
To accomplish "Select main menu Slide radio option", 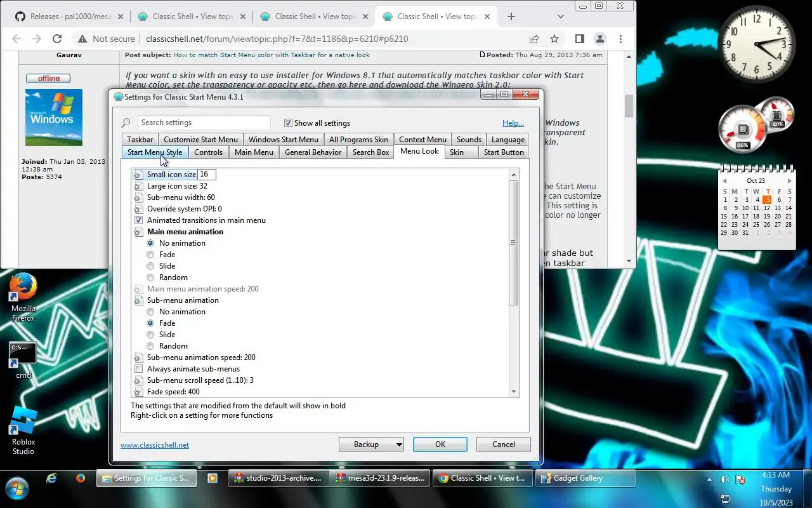I will click(x=150, y=266).
